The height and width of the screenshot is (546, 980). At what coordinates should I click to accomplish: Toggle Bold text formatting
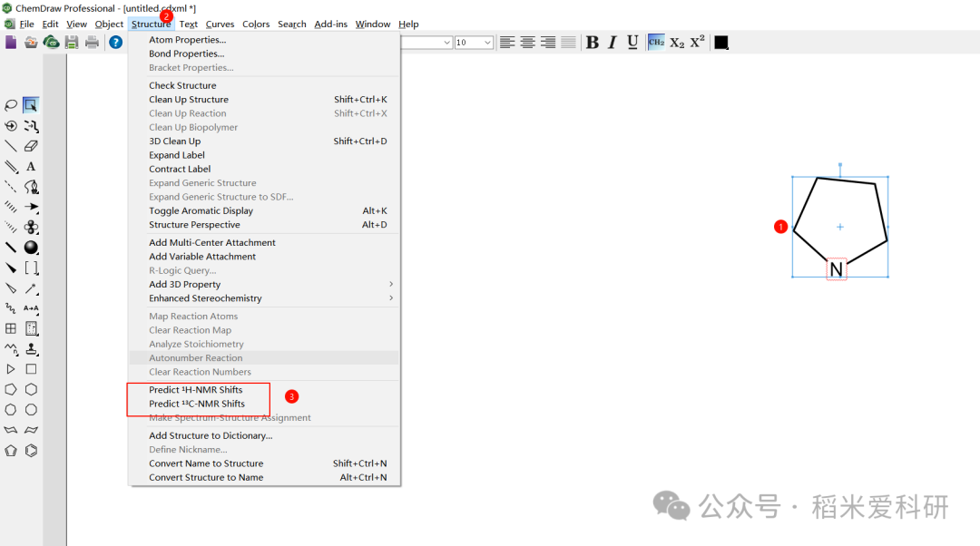point(593,42)
